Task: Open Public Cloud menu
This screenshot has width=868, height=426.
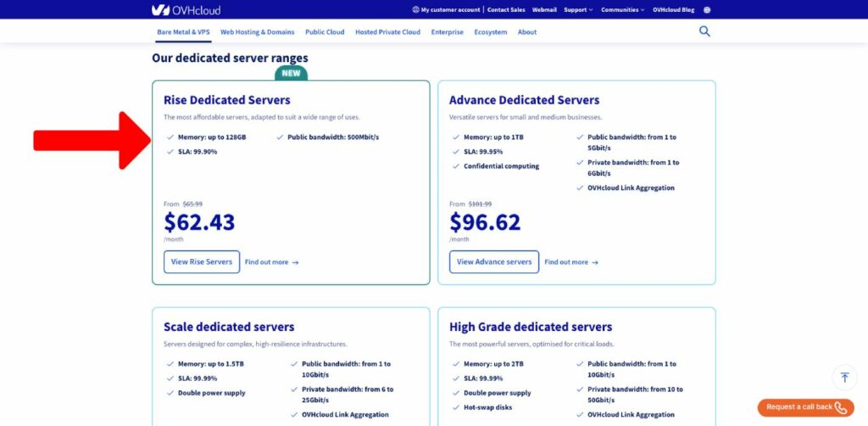Action: [x=325, y=32]
